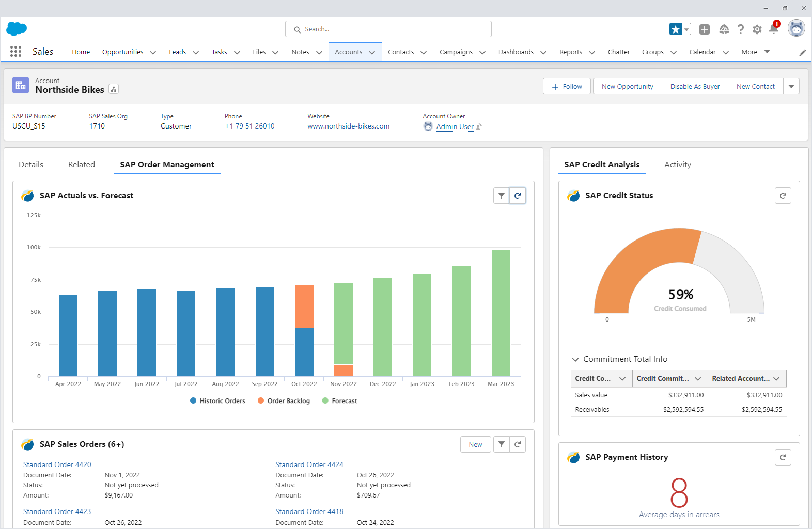Open the Favorites list dropdown arrow
The height and width of the screenshot is (529, 812).
[686, 29]
